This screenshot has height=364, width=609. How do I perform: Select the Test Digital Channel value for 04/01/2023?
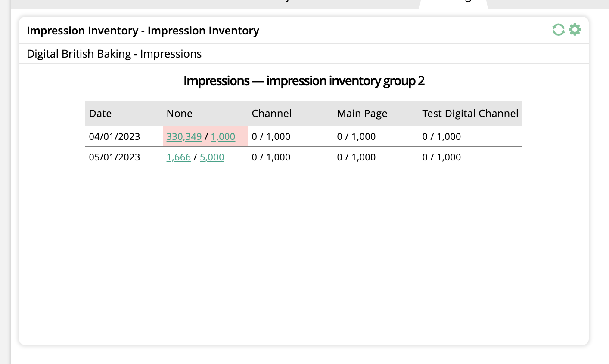pos(441,136)
